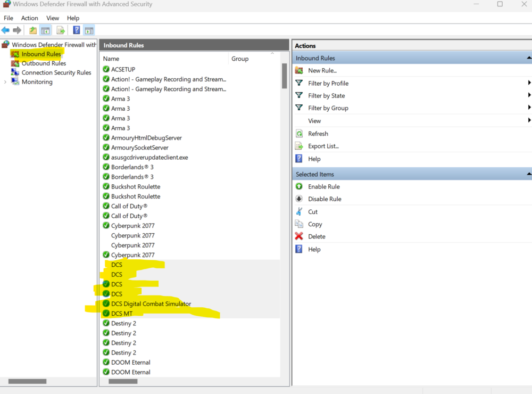Select the DCS MT rule
This screenshot has width=532, height=394.
pos(121,313)
